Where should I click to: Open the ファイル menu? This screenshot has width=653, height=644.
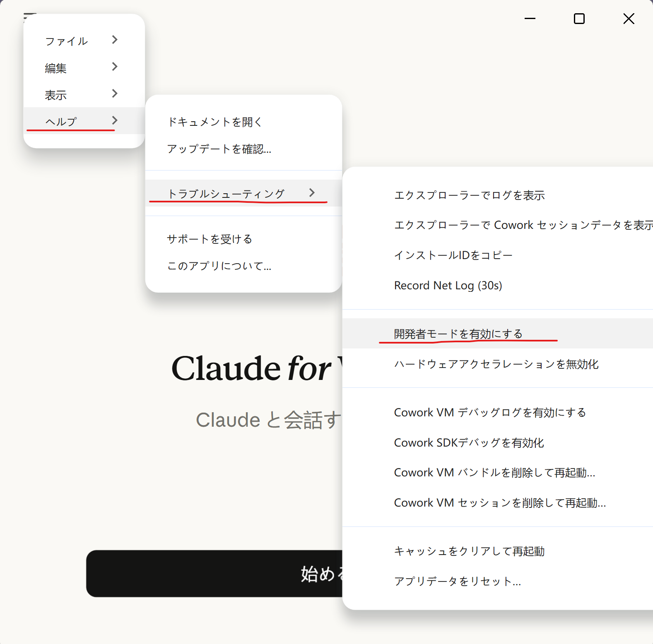(84, 41)
